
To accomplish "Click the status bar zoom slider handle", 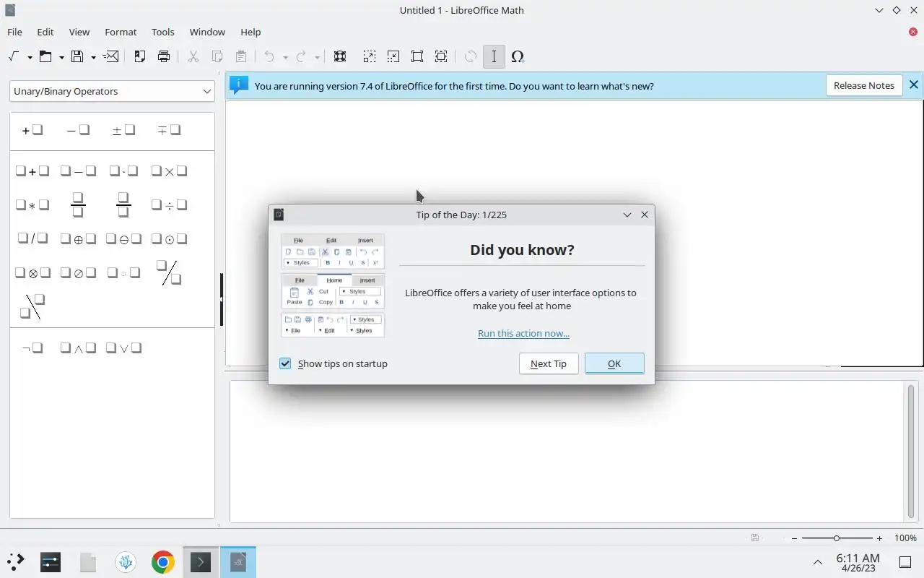I will tap(837, 538).
